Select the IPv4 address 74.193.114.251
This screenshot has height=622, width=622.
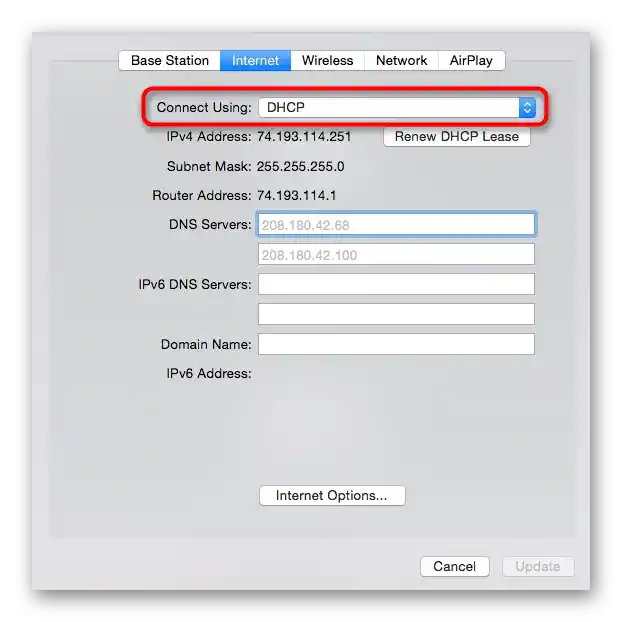304,137
